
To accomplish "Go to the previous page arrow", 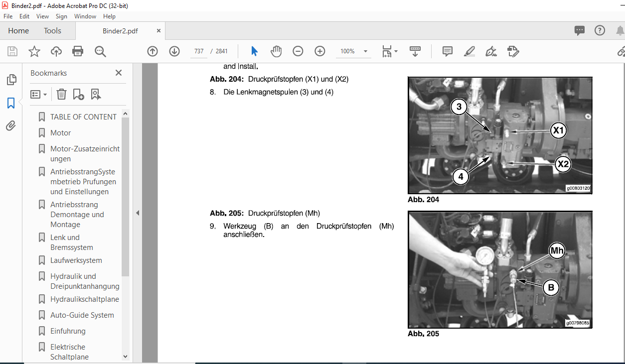I will [x=153, y=51].
